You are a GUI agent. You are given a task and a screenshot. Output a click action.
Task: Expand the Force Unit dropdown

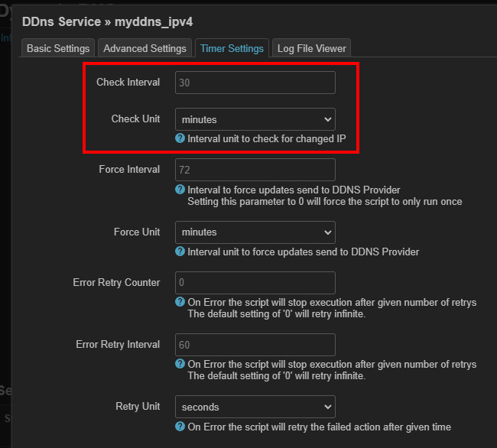(255, 232)
